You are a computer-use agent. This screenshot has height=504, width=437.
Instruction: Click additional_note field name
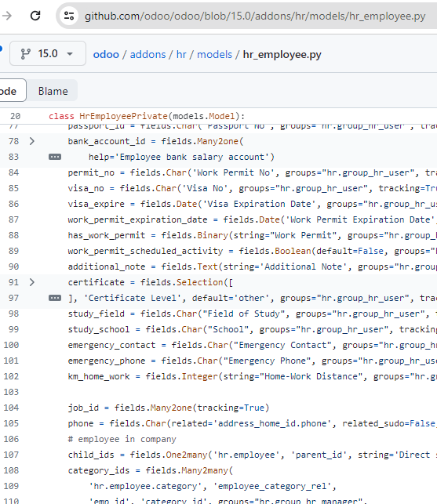(107, 267)
